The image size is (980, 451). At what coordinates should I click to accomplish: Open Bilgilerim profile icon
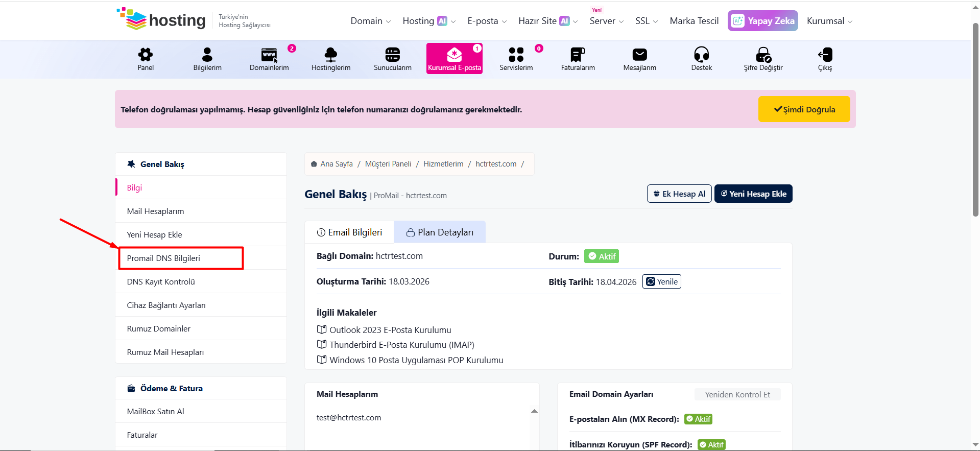(207, 55)
